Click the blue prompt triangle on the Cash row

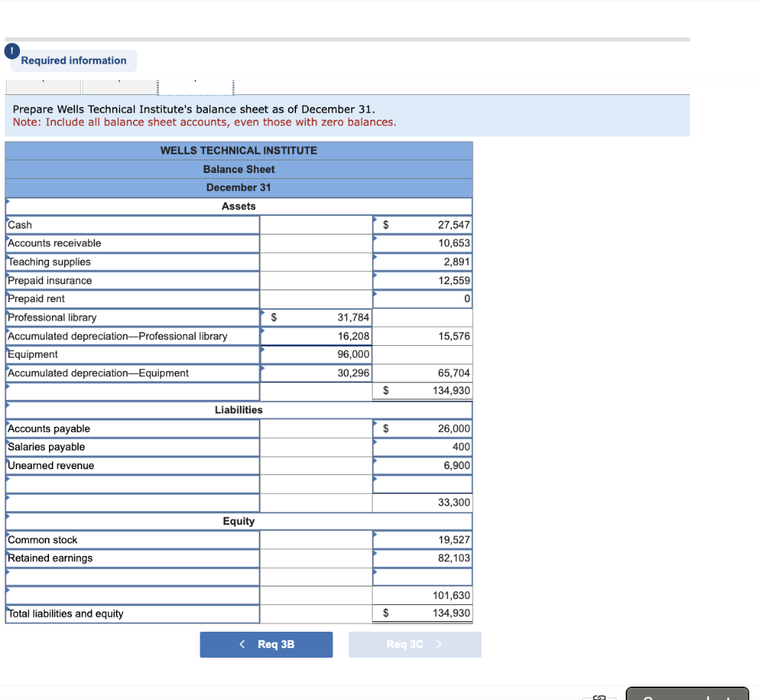7,219
